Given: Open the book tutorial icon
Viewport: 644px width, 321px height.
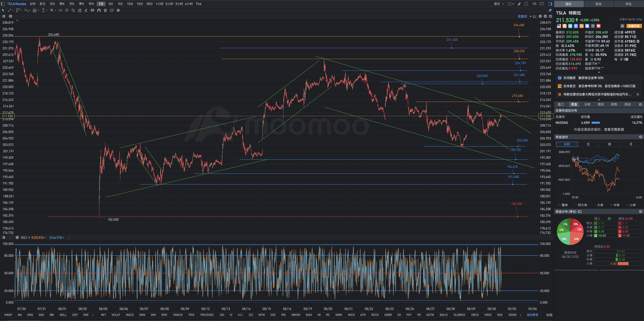Looking at the screenshot, I should tap(542, 4).
